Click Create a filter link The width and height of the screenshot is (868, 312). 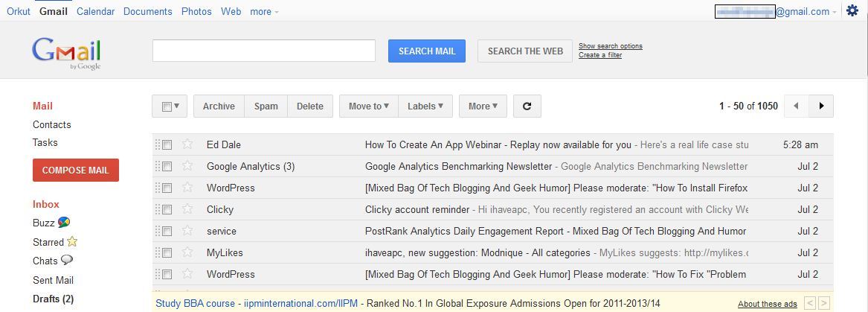(x=600, y=55)
